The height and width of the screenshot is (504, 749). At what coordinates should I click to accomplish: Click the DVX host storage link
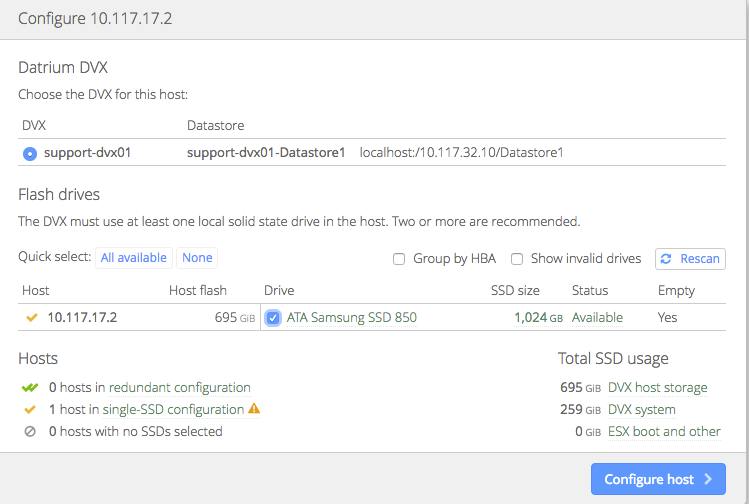pos(657,387)
